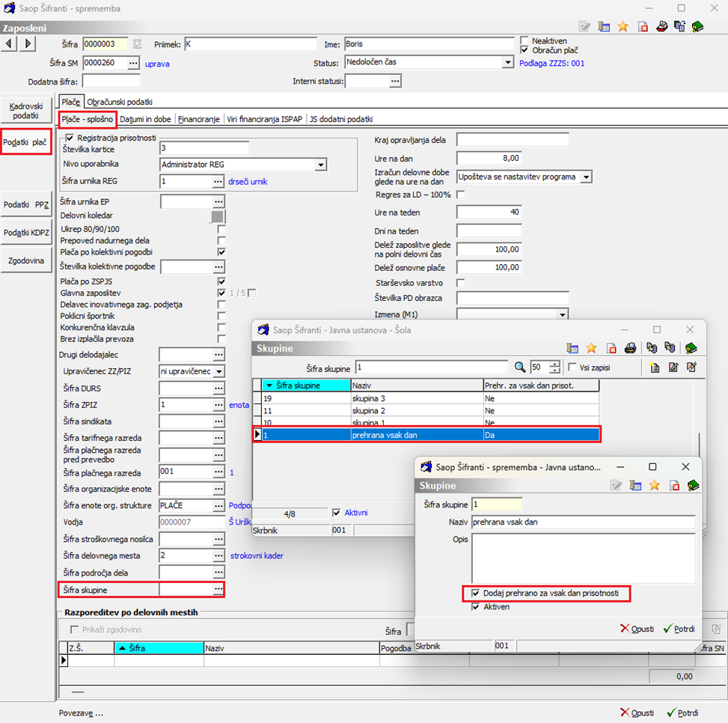Screen dimensions: 728x723
Task: Toggle Plača po kolektivni pogodbi checkbox
Action: [221, 252]
